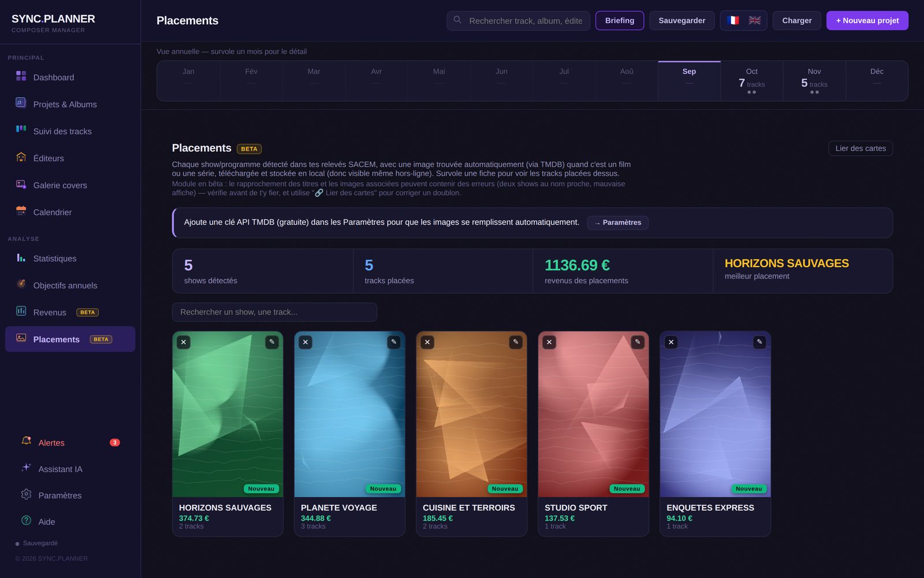This screenshot has width=924, height=578.
Task: Toggle Briefing mode button
Action: [x=620, y=20]
